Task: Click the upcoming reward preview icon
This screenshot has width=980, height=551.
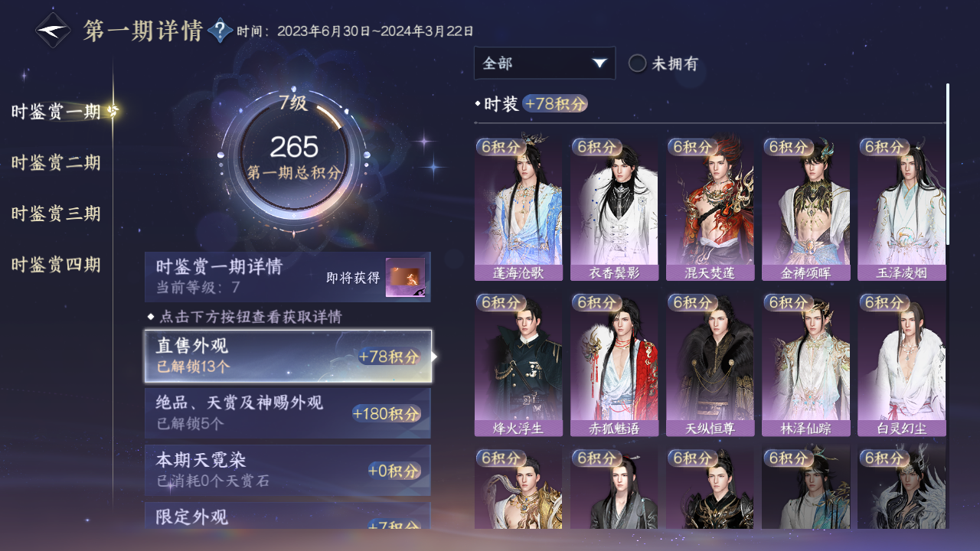Action: pos(405,278)
